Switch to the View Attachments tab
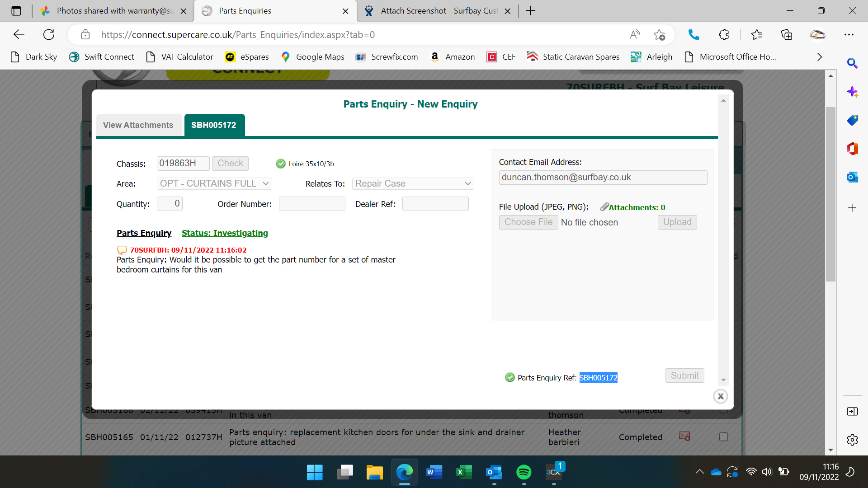The height and width of the screenshot is (488, 868). (x=138, y=125)
